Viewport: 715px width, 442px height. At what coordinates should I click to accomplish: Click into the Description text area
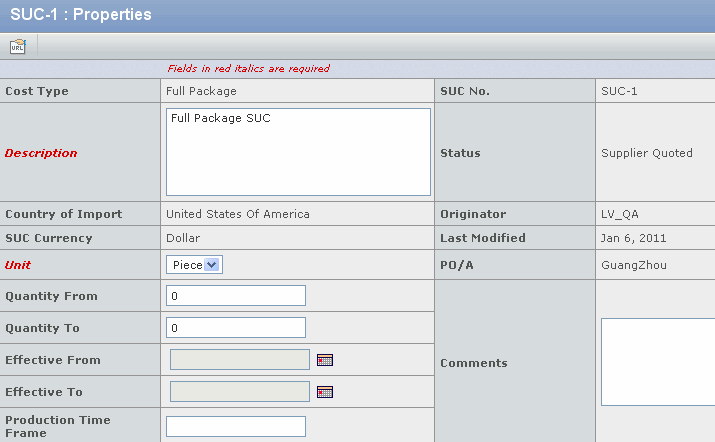point(298,152)
